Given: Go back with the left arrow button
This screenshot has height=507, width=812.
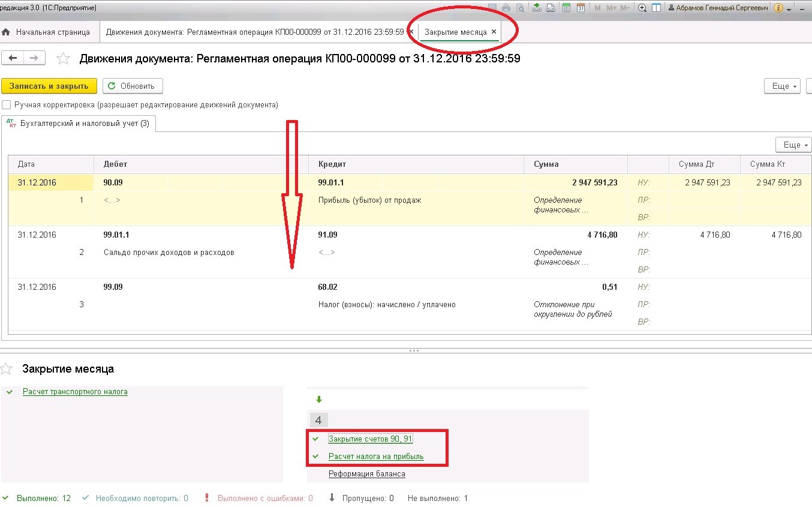Looking at the screenshot, I should click(x=13, y=58).
